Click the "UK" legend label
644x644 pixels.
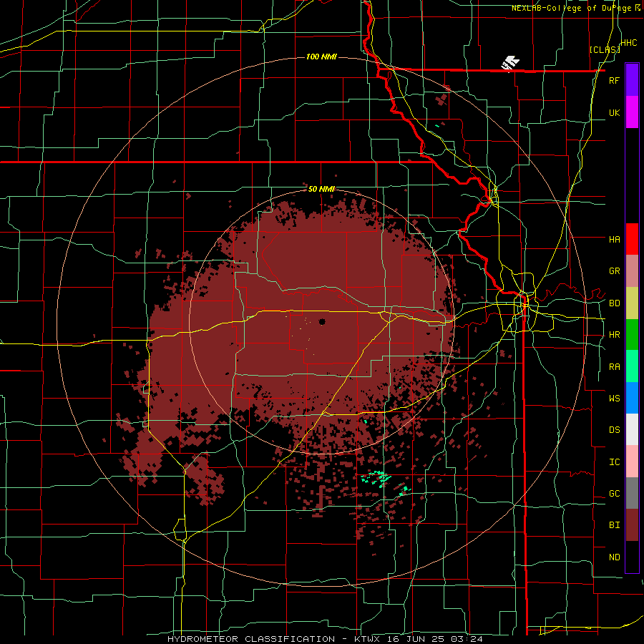click(614, 112)
